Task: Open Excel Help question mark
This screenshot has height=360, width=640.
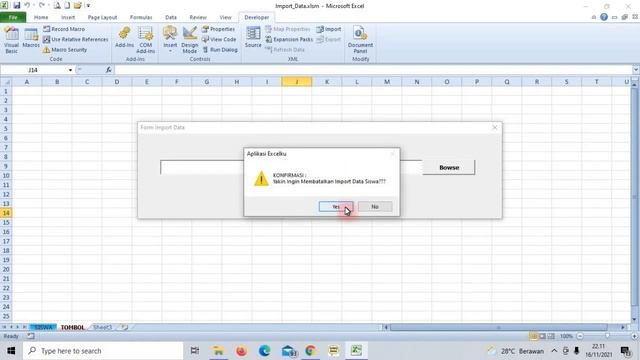Action: [x=604, y=17]
